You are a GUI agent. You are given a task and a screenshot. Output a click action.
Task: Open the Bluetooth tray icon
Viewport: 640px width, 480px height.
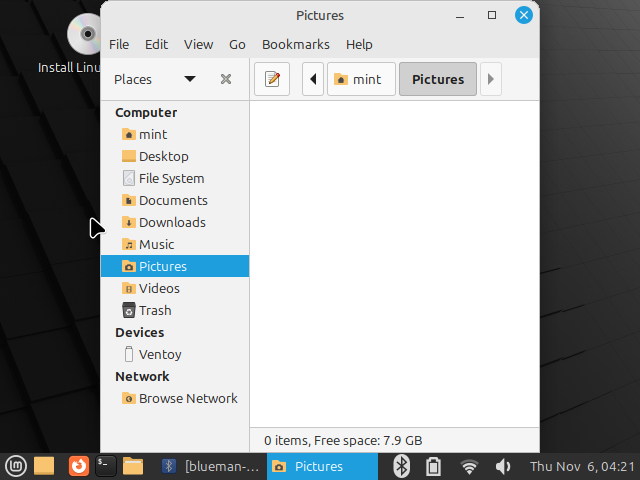[x=401, y=466]
